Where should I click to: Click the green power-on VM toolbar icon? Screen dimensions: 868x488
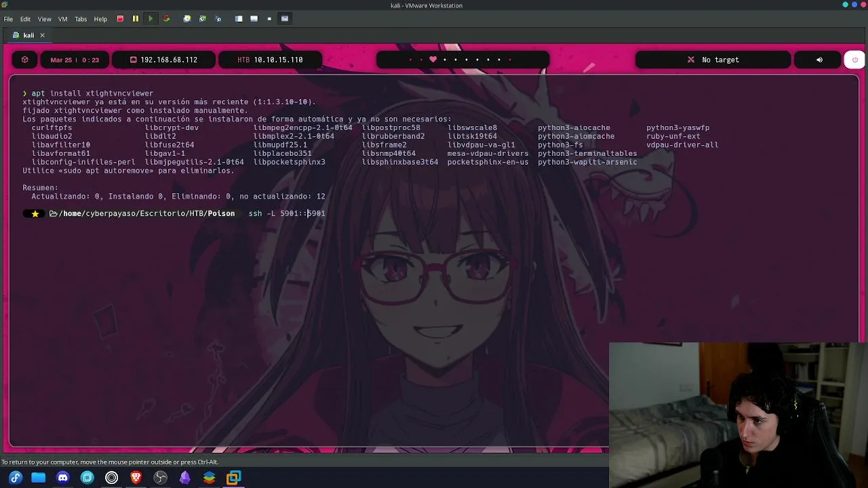point(151,19)
